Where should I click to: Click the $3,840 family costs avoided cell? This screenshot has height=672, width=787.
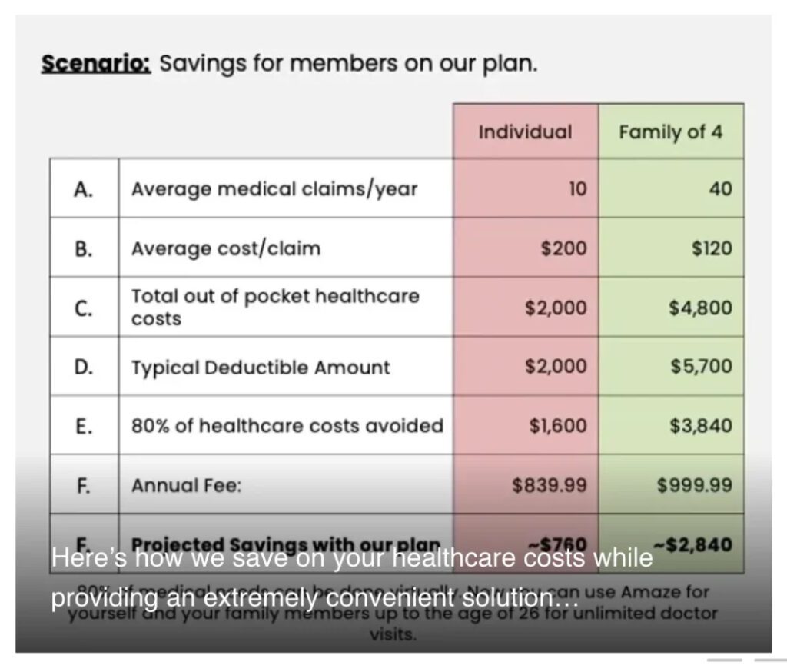click(701, 425)
